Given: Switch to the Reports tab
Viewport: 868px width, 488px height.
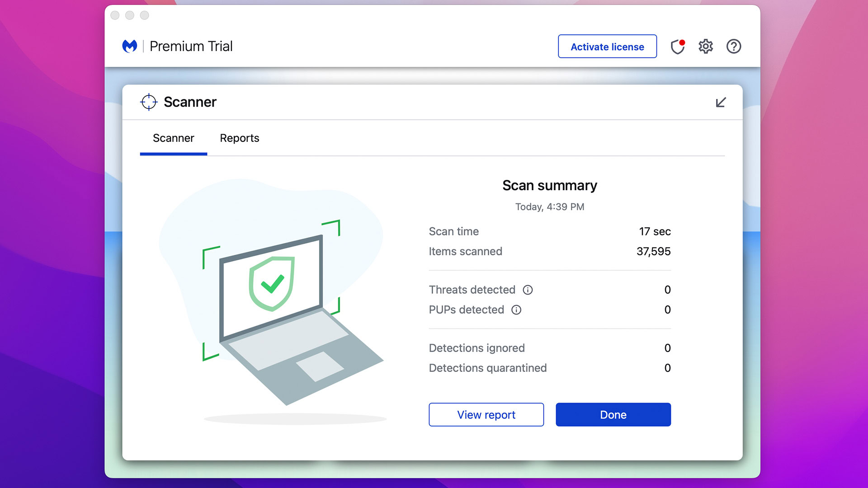Looking at the screenshot, I should (x=239, y=138).
